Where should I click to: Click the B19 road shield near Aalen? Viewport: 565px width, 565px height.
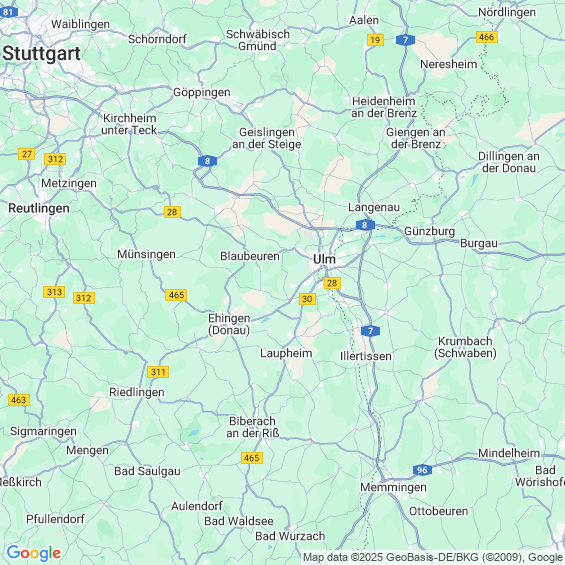pos(375,40)
